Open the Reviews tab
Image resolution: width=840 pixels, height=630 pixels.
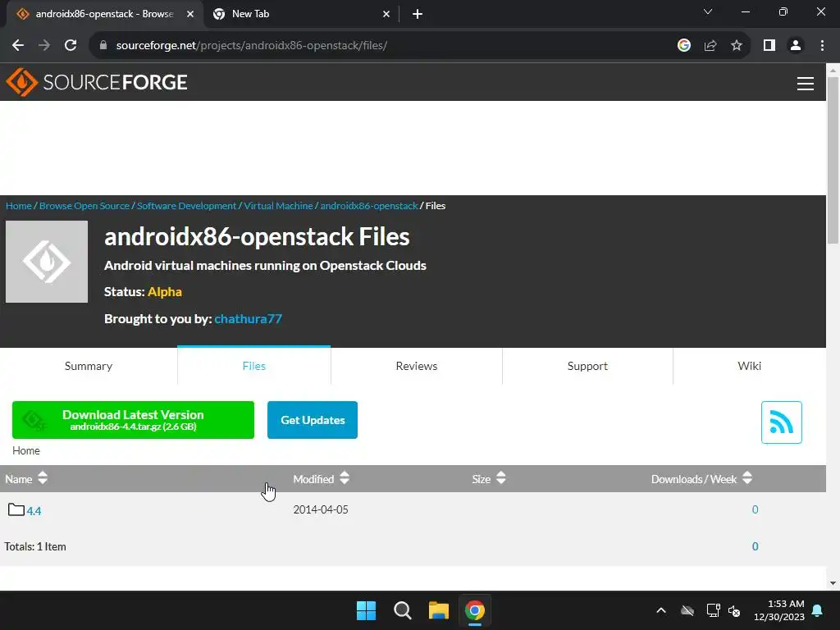click(x=416, y=366)
